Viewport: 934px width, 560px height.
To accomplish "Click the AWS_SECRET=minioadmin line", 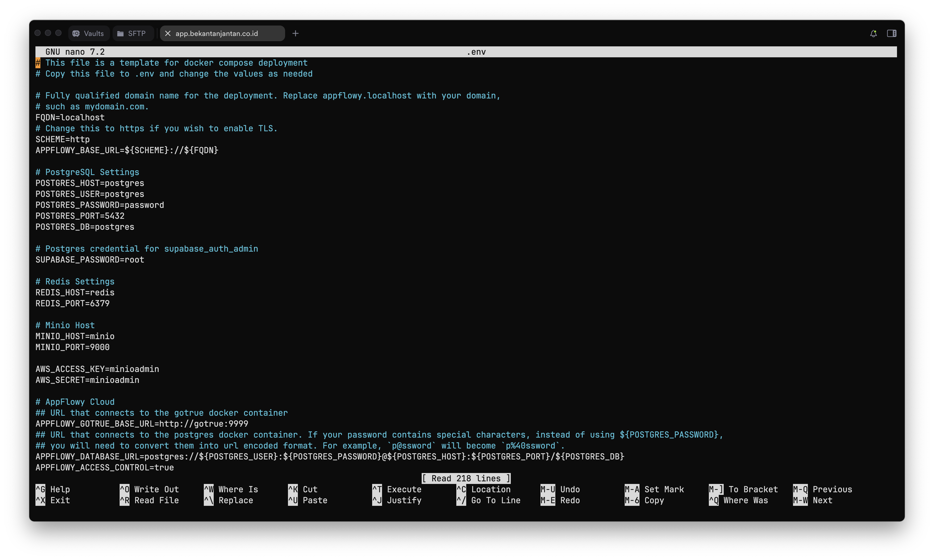I will pyautogui.click(x=88, y=380).
